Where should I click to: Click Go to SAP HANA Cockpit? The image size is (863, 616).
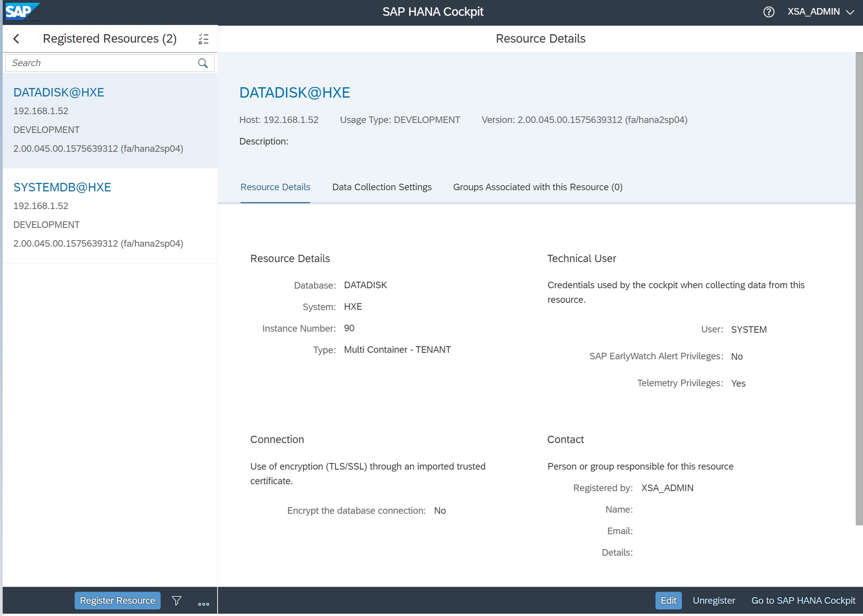tap(803, 600)
